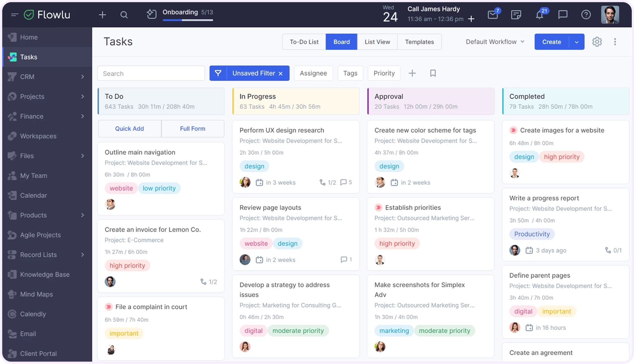634x364 pixels.
Task: Open the notes icon in top bar
Action: coord(516,15)
